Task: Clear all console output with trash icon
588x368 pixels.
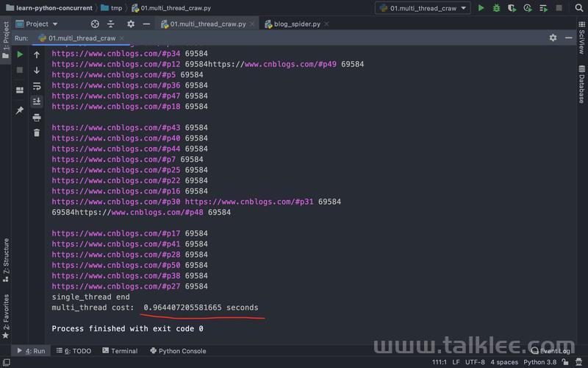Action: 37,133
